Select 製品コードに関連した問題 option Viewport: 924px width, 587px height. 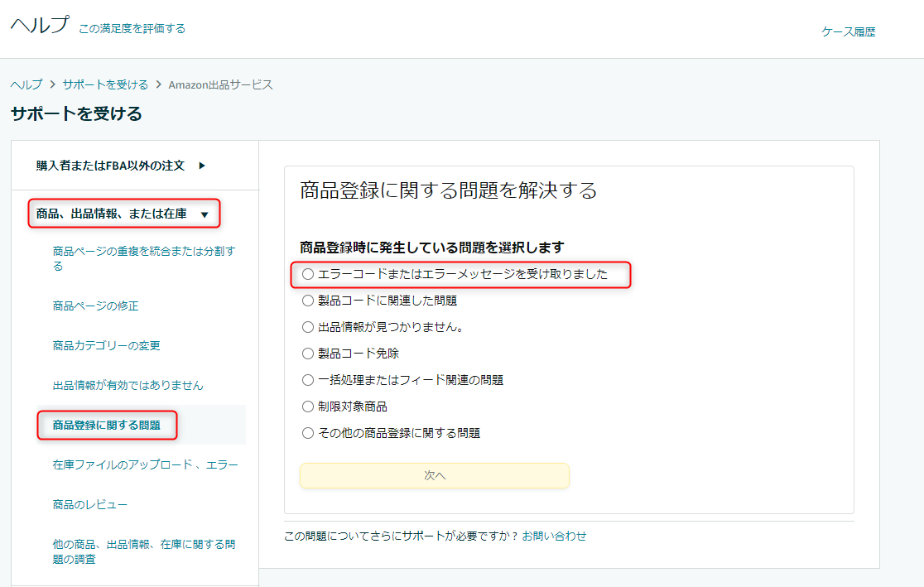[x=307, y=301]
